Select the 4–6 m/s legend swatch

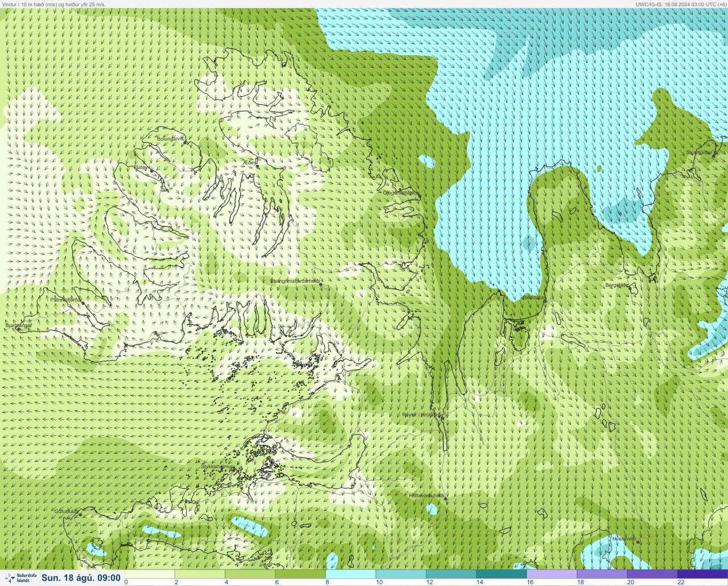coord(250,574)
